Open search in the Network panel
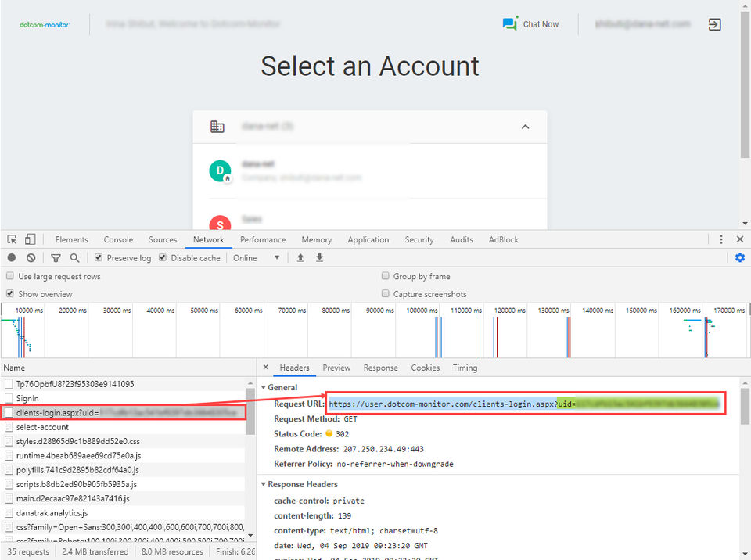The height and width of the screenshot is (560, 751). [74, 258]
